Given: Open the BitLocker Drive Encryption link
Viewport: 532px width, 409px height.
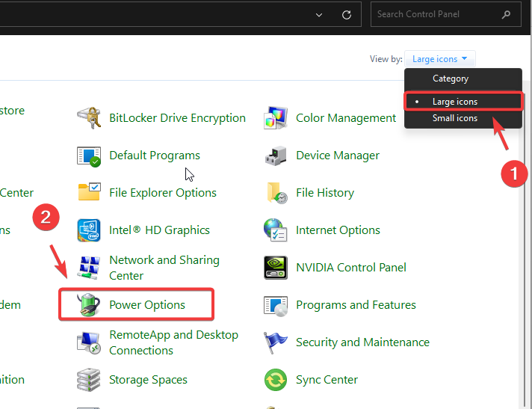Looking at the screenshot, I should 177,118.
